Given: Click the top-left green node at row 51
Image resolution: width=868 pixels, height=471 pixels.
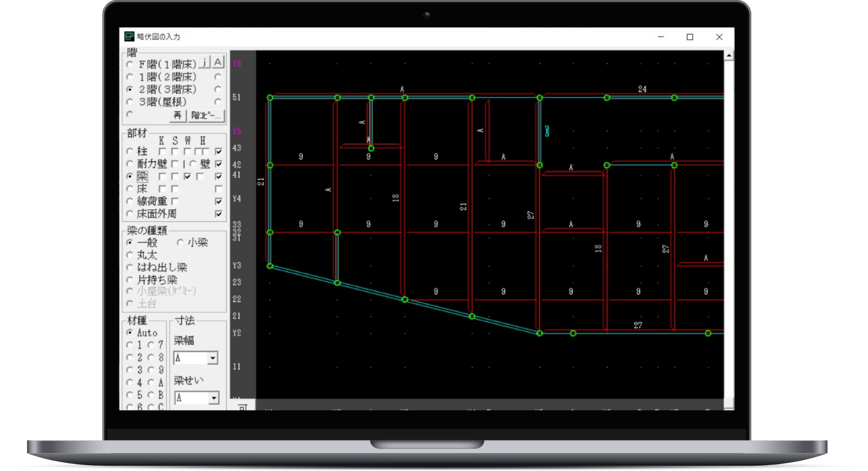Looking at the screenshot, I should tap(270, 98).
